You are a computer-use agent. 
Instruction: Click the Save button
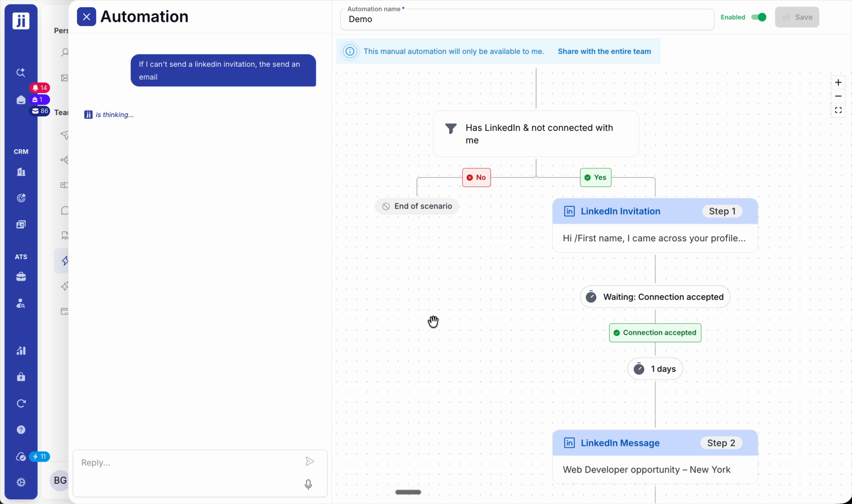pos(797,17)
